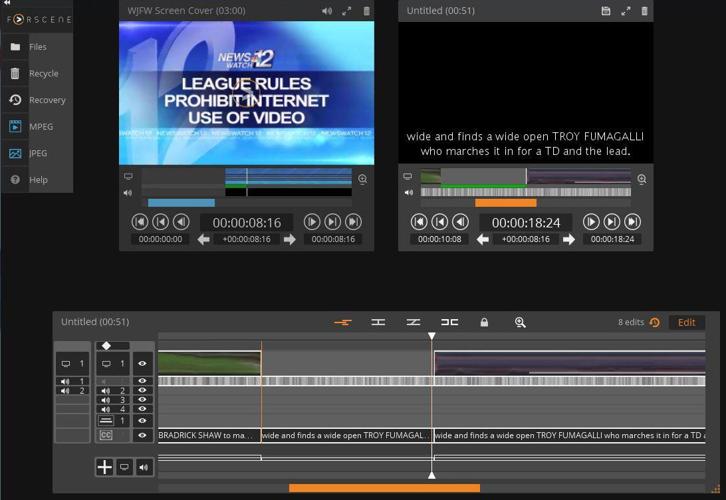The height and width of the screenshot is (500, 726).
Task: Select the third edit mode icon in the timeline toolbar
Action: point(413,322)
